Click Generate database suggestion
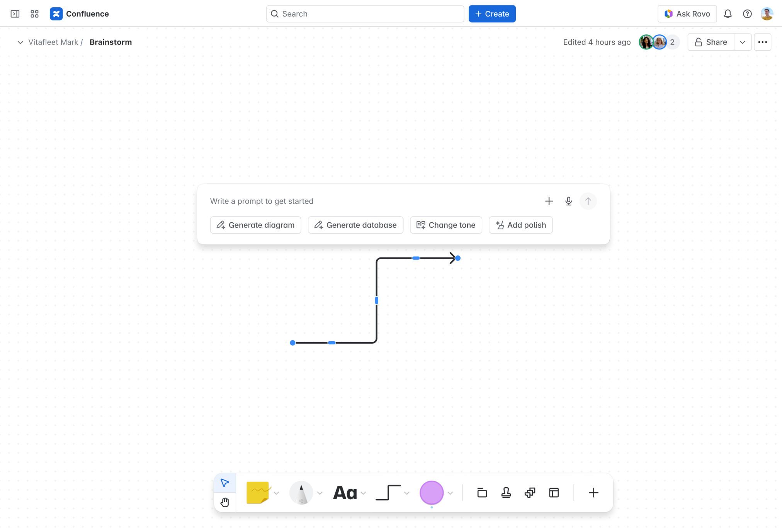The height and width of the screenshot is (532, 782). [355, 225]
